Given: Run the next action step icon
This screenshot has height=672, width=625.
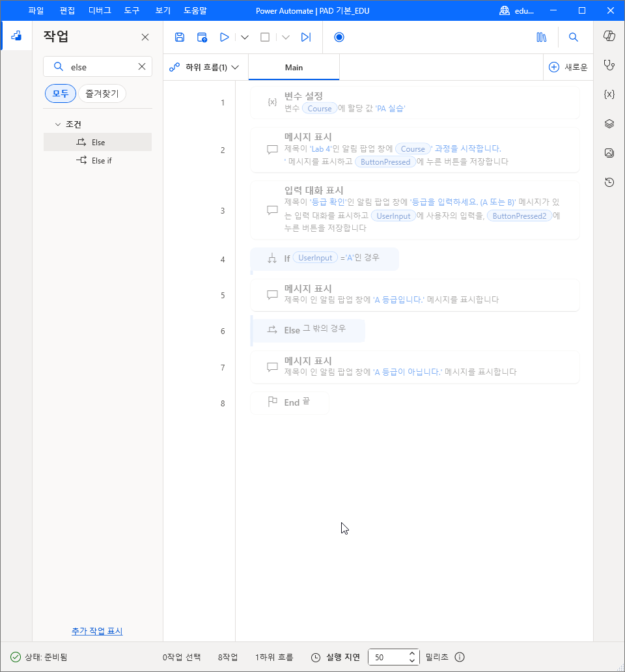Looking at the screenshot, I should click(306, 37).
